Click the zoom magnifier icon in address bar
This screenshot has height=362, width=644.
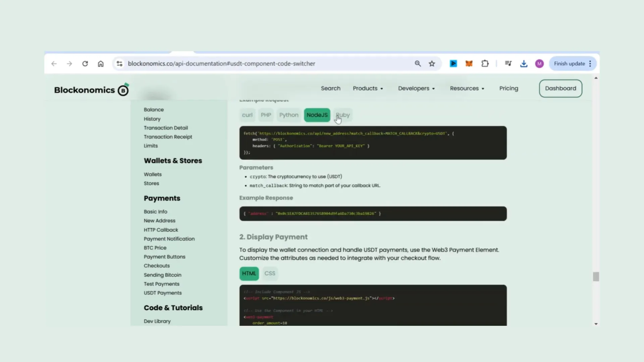pyautogui.click(x=418, y=64)
